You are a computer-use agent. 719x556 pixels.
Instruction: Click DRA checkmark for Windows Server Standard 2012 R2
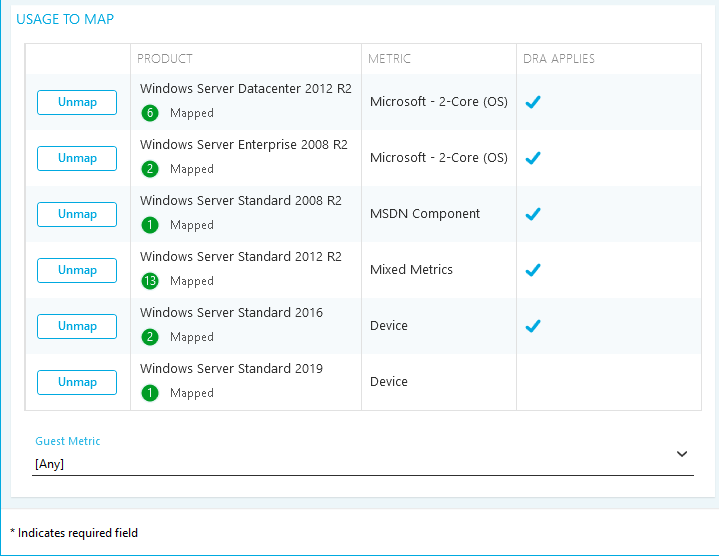[x=533, y=270]
